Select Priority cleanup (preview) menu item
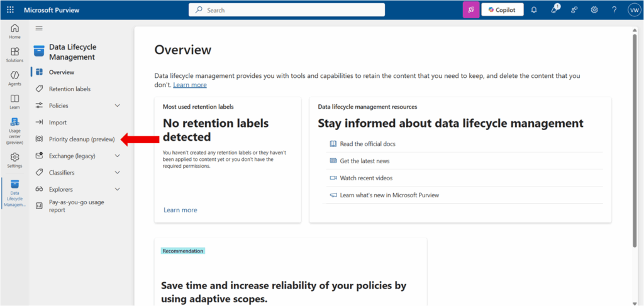The width and height of the screenshot is (644, 306). 82,139
